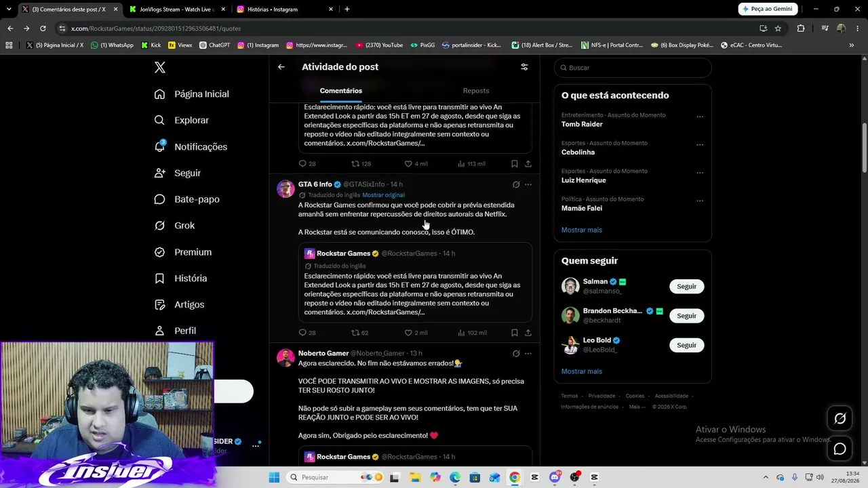Click the Buscar search field

click(633, 68)
